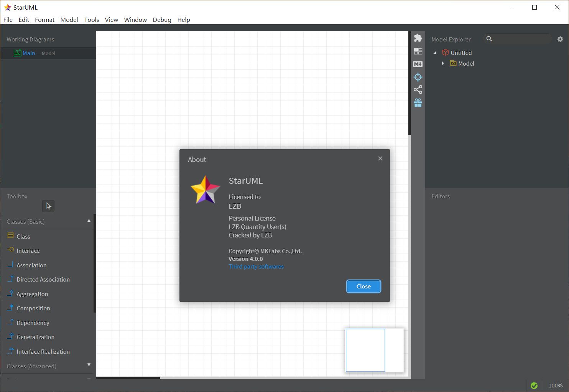Click the Model Explorer settings gear
Screen dimensions: 569x392
coord(560,39)
